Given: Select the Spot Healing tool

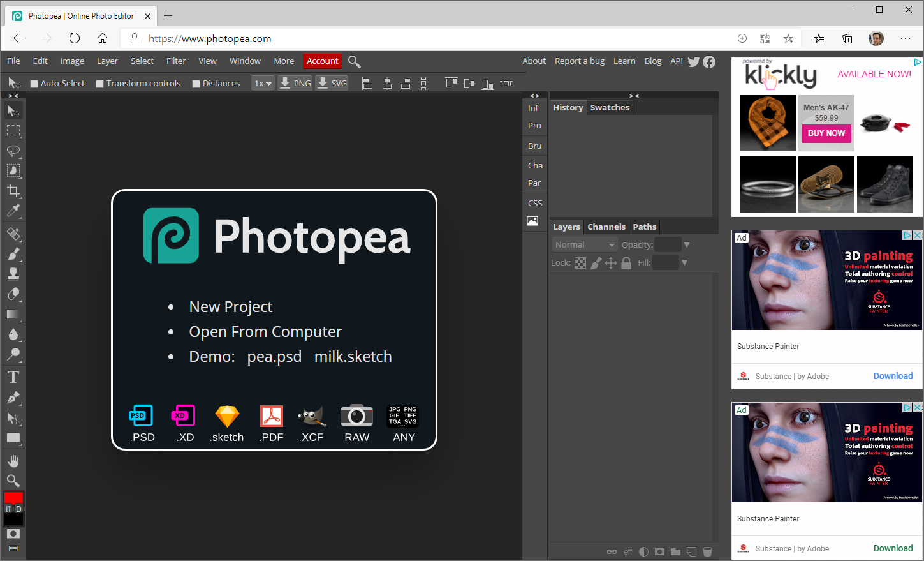Looking at the screenshot, I should (x=13, y=234).
